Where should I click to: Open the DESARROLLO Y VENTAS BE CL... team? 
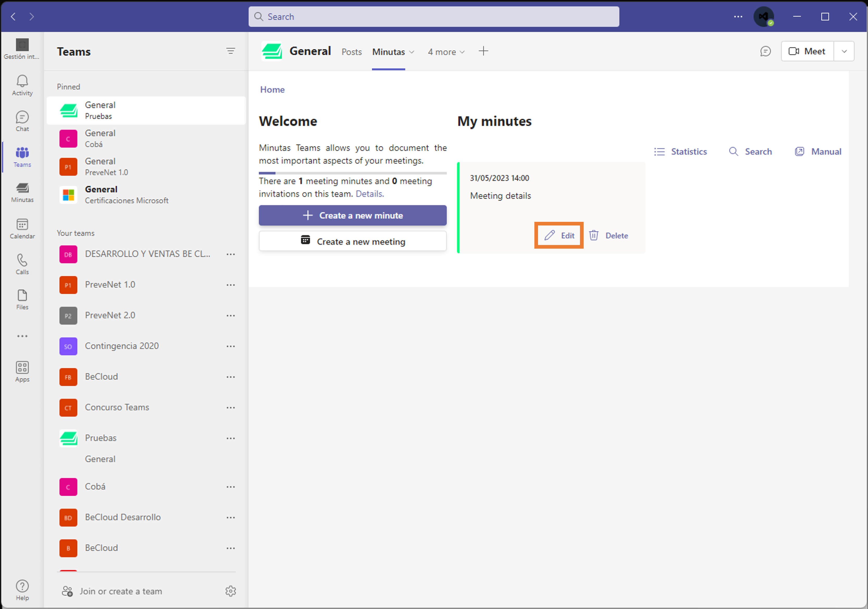pyautogui.click(x=146, y=254)
